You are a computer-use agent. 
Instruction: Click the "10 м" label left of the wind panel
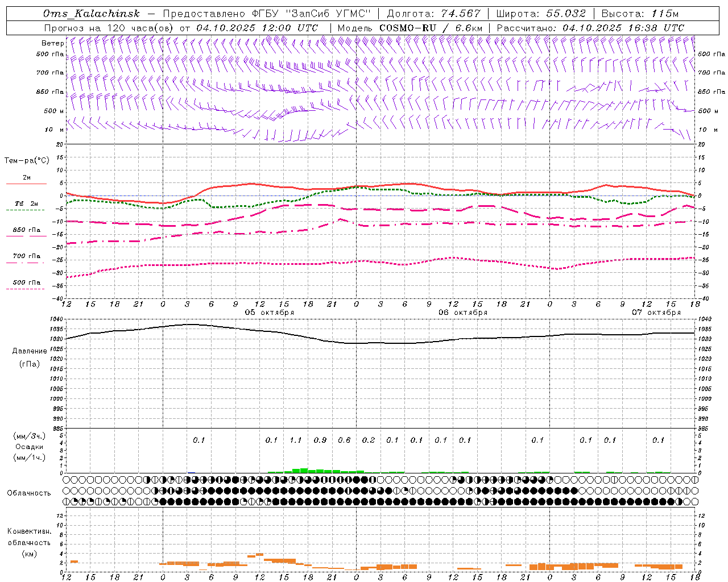pyautogui.click(x=55, y=130)
